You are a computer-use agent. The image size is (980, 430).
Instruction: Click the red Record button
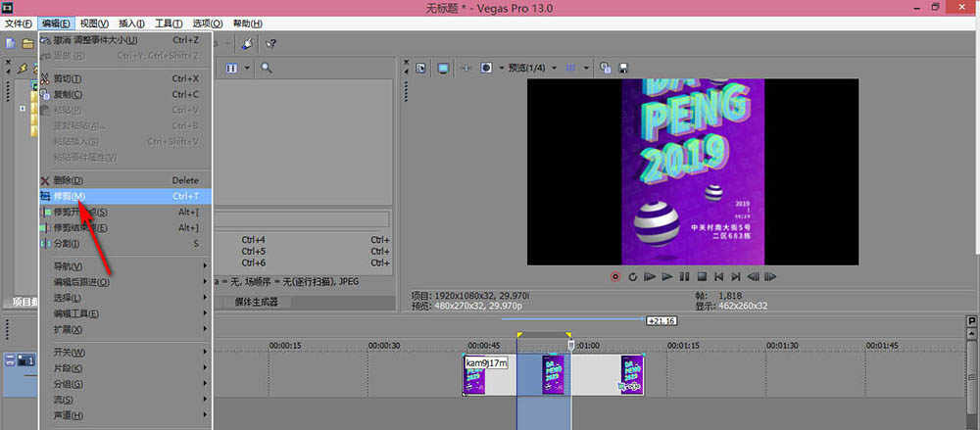[615, 276]
